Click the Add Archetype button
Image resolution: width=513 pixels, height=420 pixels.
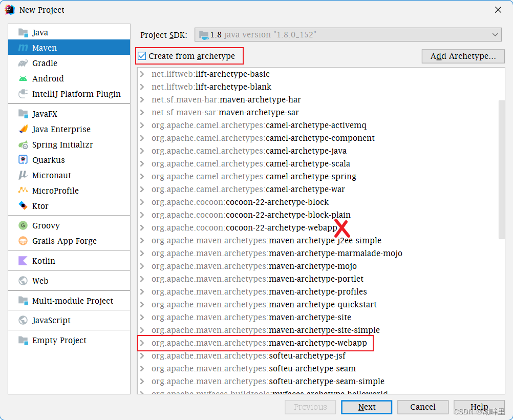point(463,56)
